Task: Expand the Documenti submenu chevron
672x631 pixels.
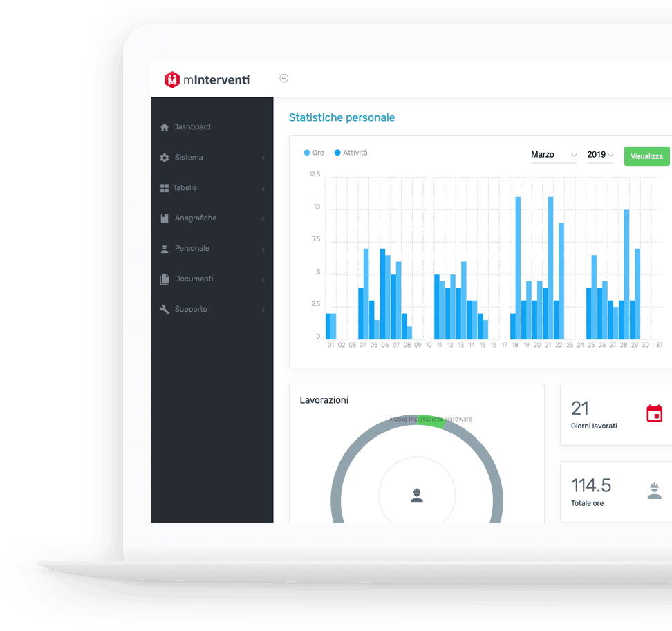Action: (263, 280)
